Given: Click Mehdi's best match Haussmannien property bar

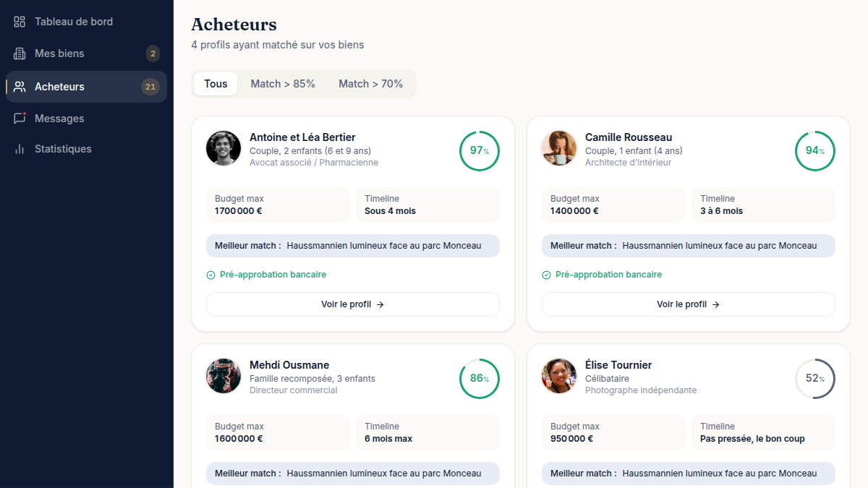Looking at the screenshot, I should [x=353, y=474].
